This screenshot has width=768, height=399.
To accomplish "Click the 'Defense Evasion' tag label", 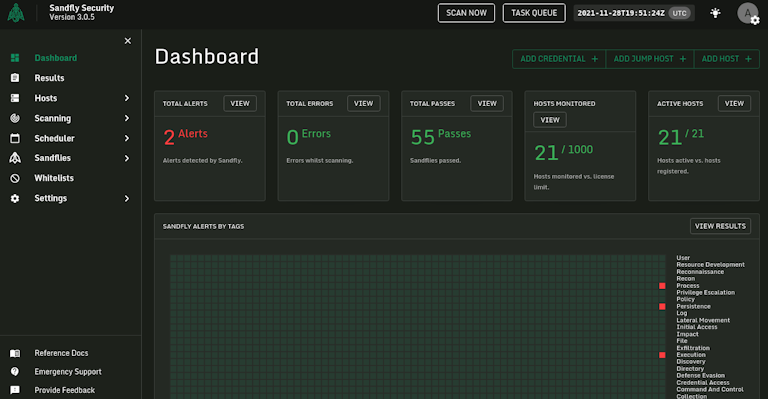I will click(x=700, y=376).
